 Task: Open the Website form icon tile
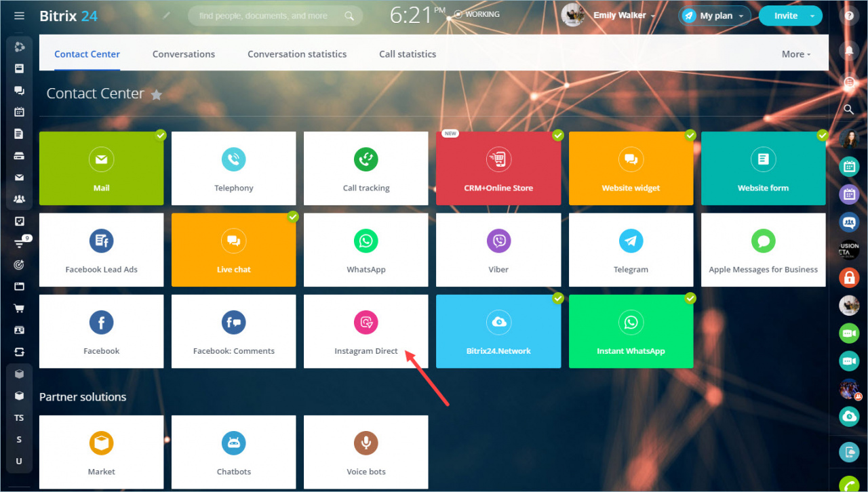tap(764, 160)
